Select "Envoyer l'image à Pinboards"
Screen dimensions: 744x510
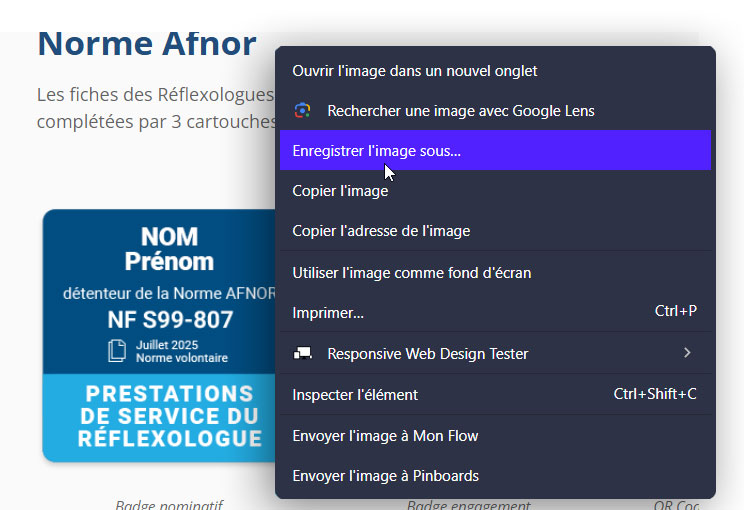click(385, 476)
